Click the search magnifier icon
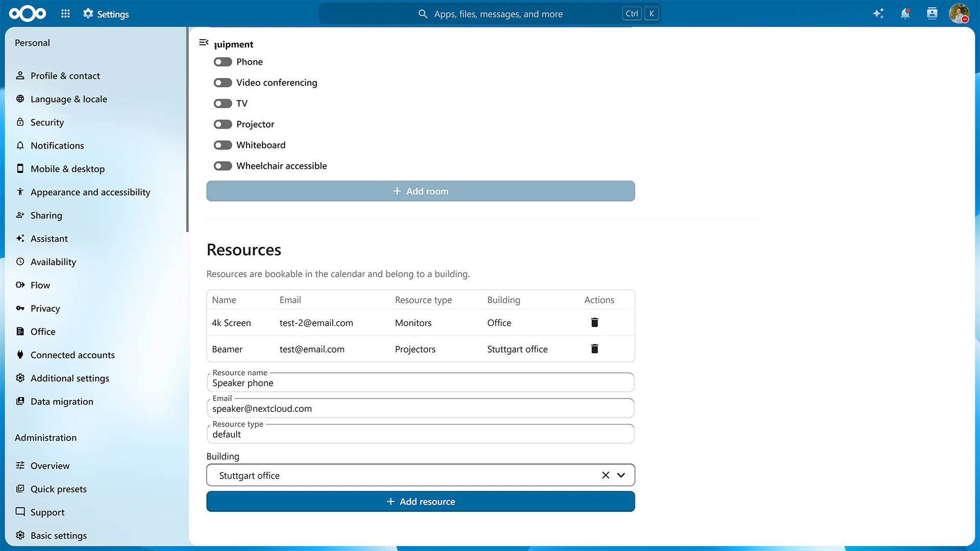The height and width of the screenshot is (551, 980). (423, 14)
